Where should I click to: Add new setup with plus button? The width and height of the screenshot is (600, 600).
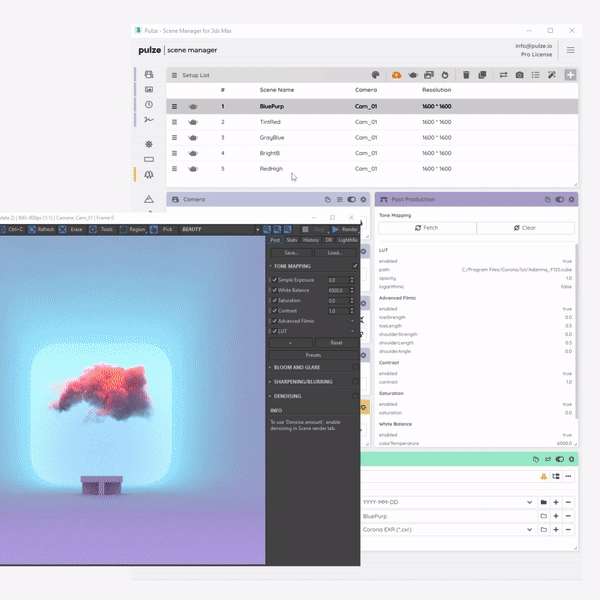click(570, 75)
